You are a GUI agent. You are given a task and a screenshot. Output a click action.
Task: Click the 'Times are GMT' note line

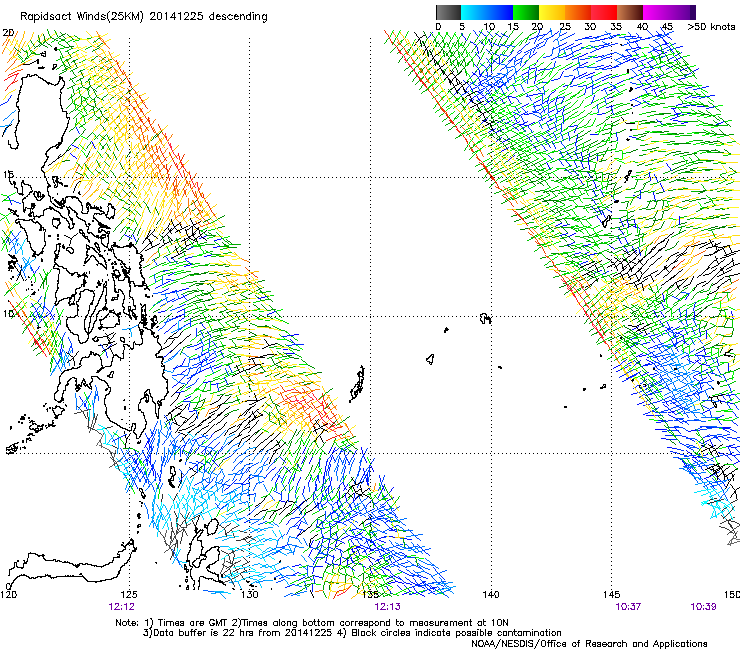pyautogui.click(x=312, y=623)
